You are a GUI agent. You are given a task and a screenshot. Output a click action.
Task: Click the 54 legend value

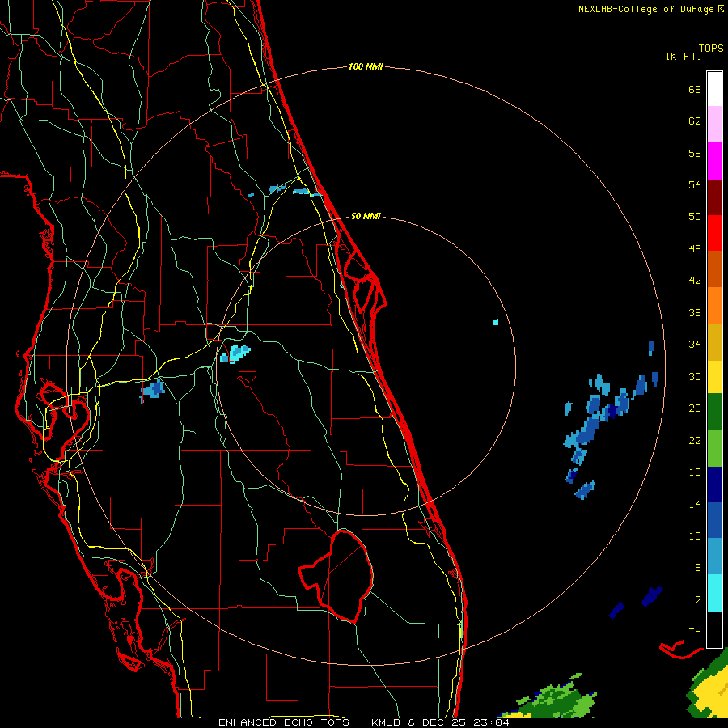click(695, 184)
